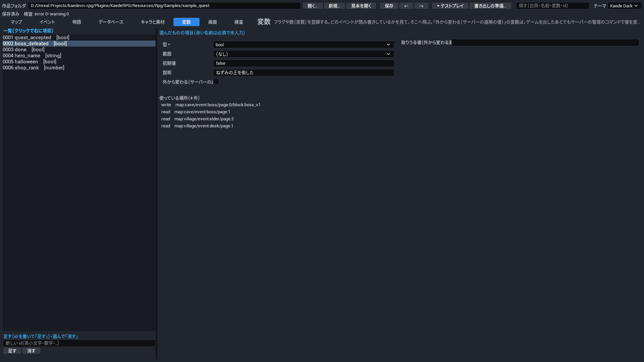Jump to read map:cave/event:boss/page:1
This screenshot has height=362, width=644.
tap(196, 112)
